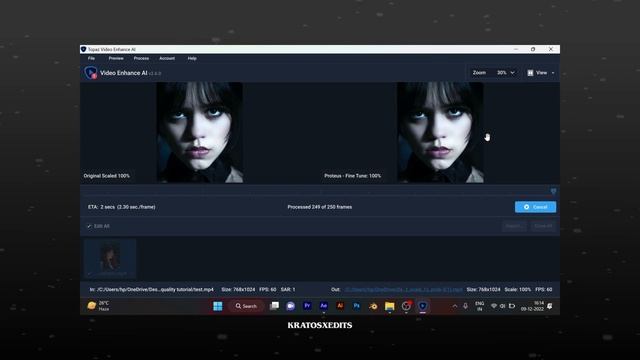Click the split-view icon beside View
The width and height of the screenshot is (640, 360).
pos(530,73)
